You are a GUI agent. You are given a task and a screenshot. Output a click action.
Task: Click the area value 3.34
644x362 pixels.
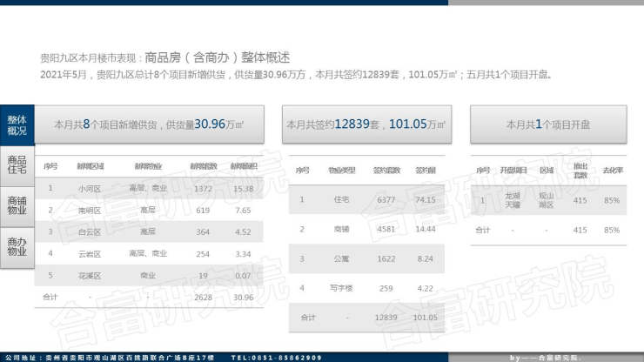[x=243, y=254]
